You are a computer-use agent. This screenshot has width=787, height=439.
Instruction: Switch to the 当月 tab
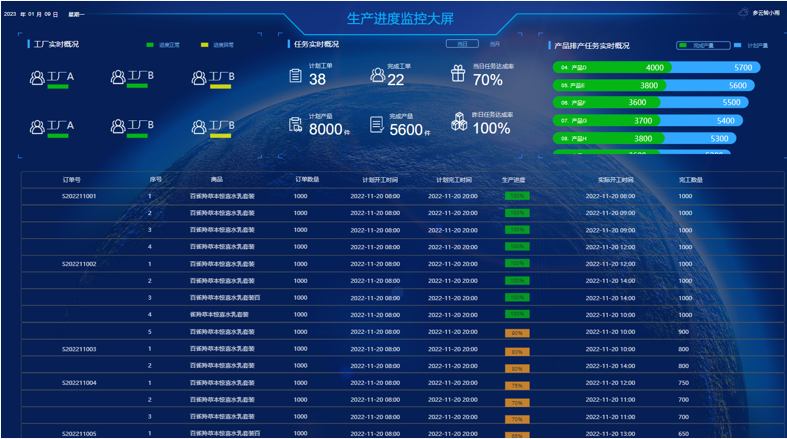point(494,44)
